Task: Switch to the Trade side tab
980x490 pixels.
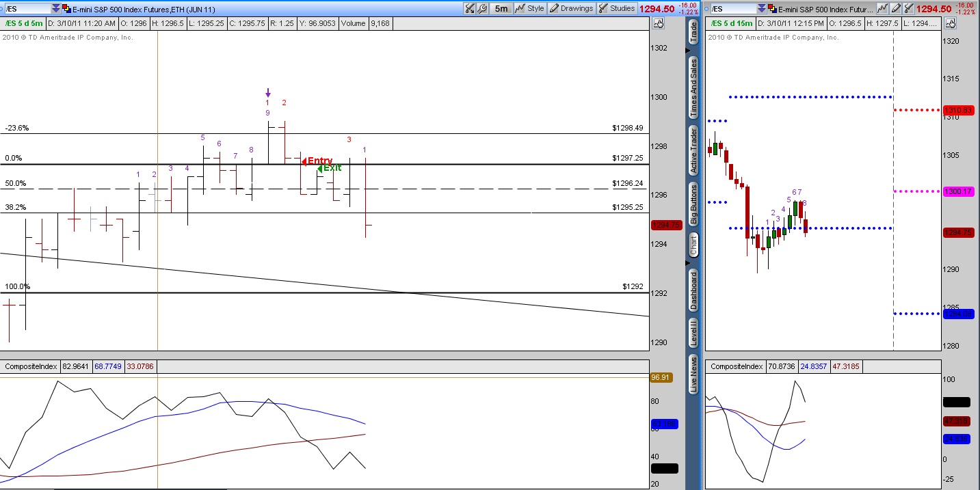Action: pyautogui.click(x=693, y=32)
